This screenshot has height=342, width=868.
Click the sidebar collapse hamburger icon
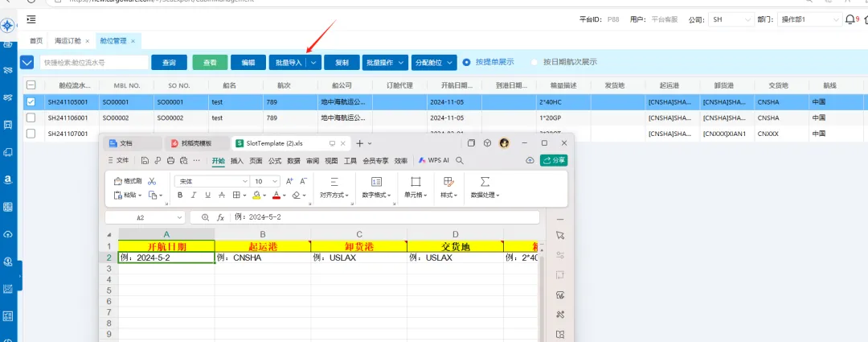click(x=31, y=19)
